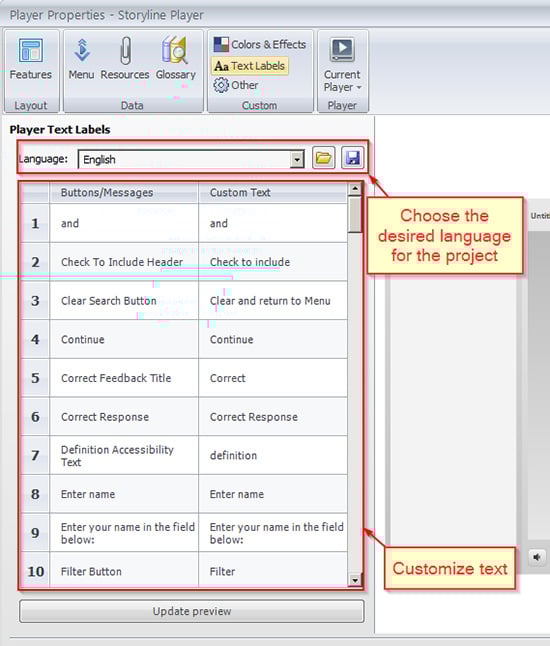
Task: Open the Menu data icon
Action: click(81, 59)
